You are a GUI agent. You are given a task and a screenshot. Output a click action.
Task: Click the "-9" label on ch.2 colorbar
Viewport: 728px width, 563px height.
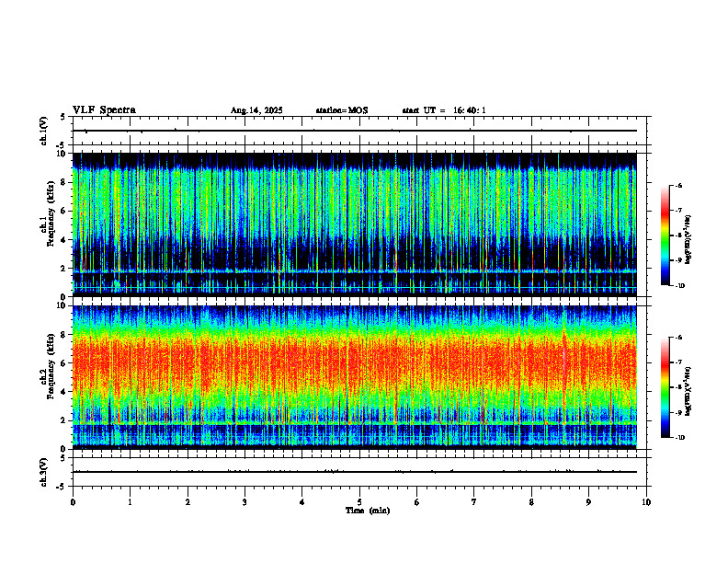(x=678, y=412)
